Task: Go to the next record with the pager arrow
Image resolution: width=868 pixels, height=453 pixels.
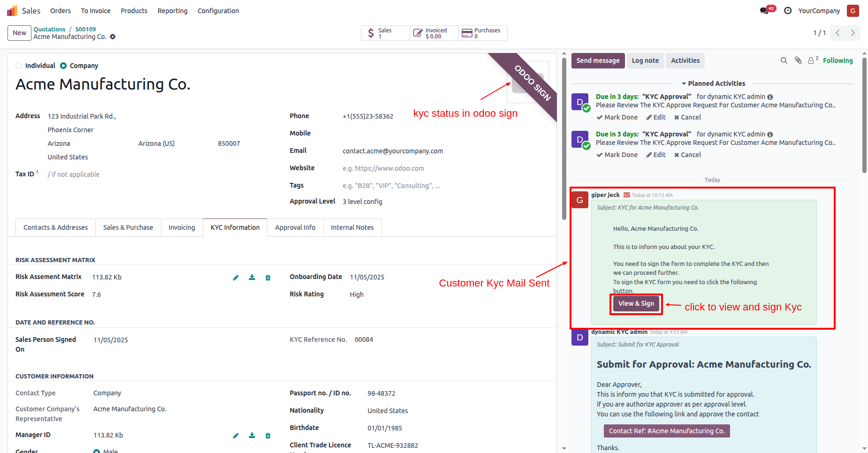Action: click(853, 33)
